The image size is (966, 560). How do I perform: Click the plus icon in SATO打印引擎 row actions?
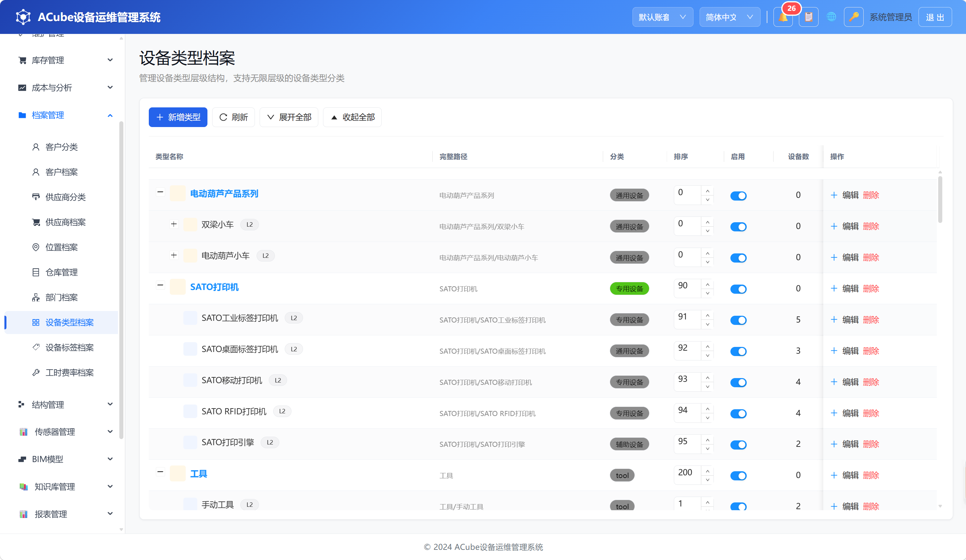(834, 444)
